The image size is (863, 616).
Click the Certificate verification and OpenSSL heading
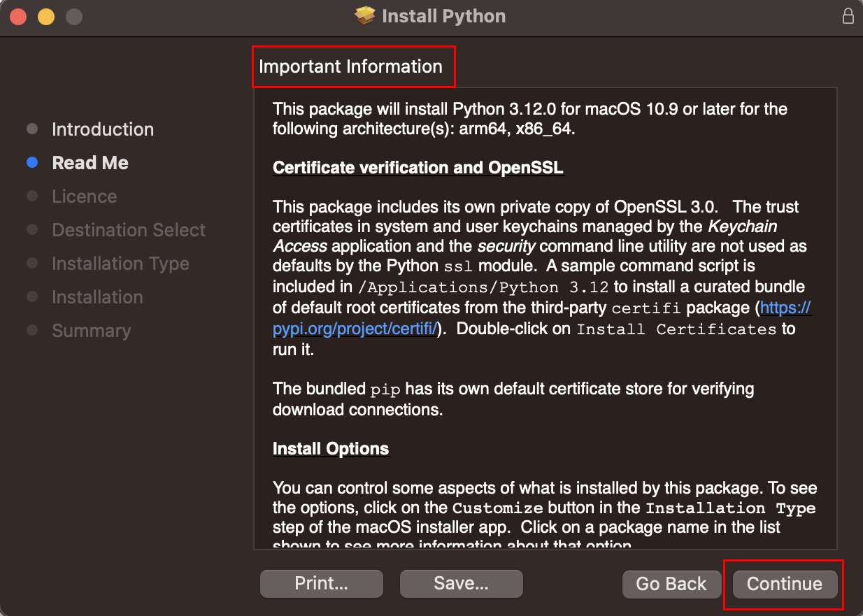point(418,168)
